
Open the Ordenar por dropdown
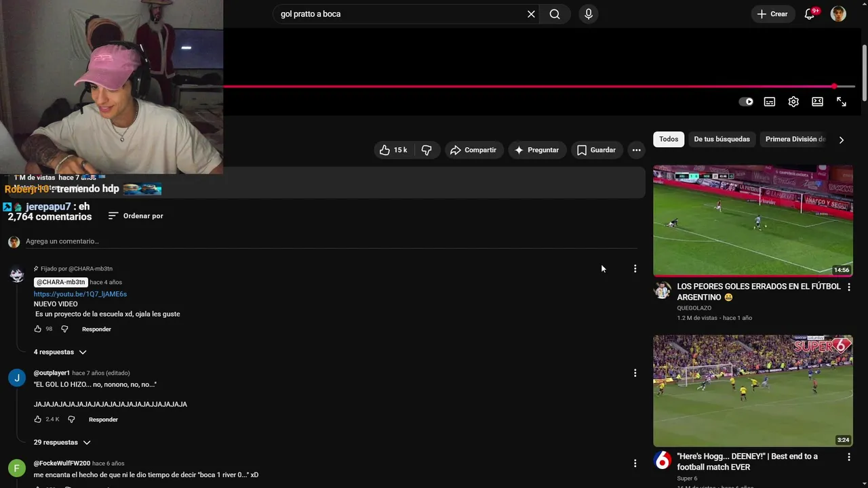pos(136,216)
